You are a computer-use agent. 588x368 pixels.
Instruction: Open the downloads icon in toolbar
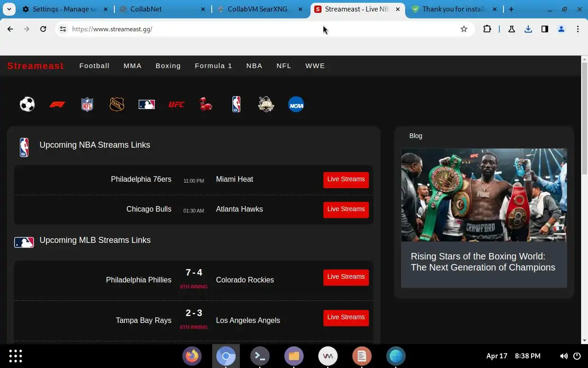click(528, 29)
